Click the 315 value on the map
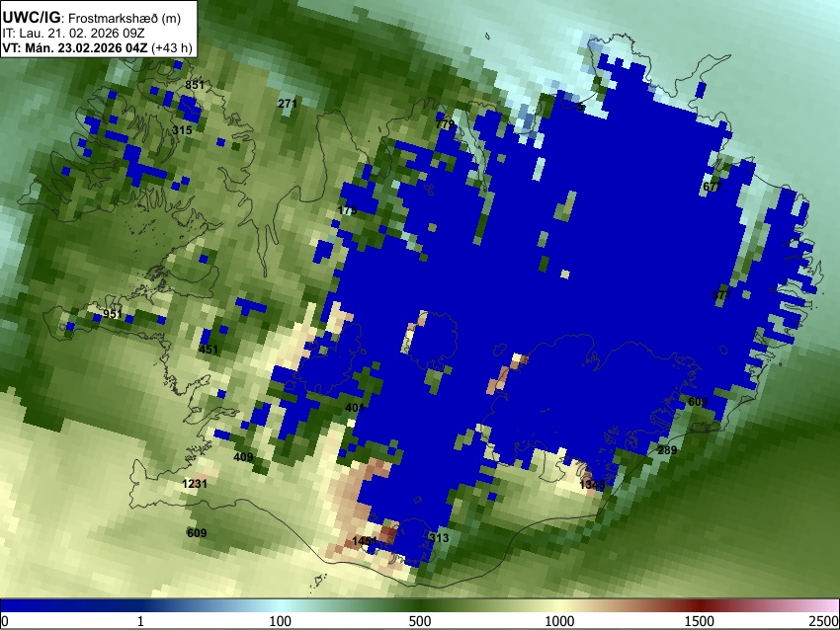840x630 pixels. tap(182, 130)
